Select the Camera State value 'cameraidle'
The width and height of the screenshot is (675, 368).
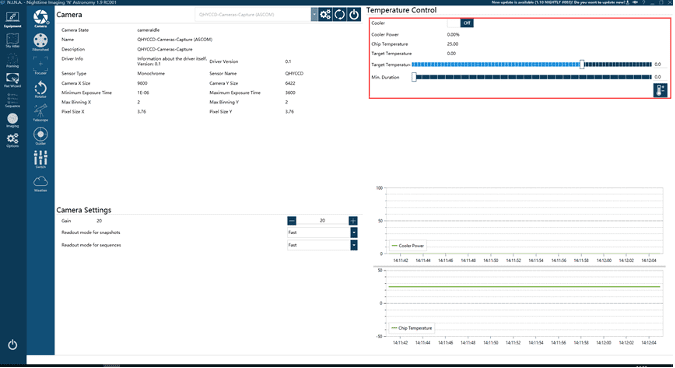tap(148, 30)
